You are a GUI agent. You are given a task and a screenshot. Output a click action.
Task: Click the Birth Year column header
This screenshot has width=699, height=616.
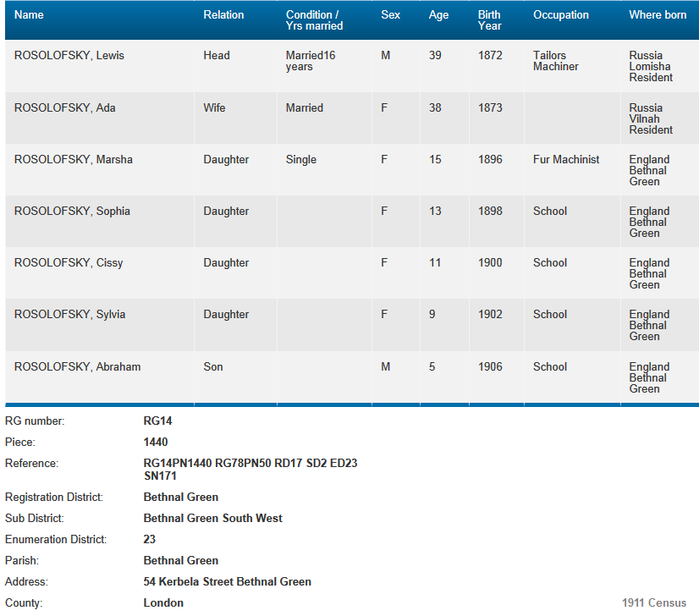[489, 20]
